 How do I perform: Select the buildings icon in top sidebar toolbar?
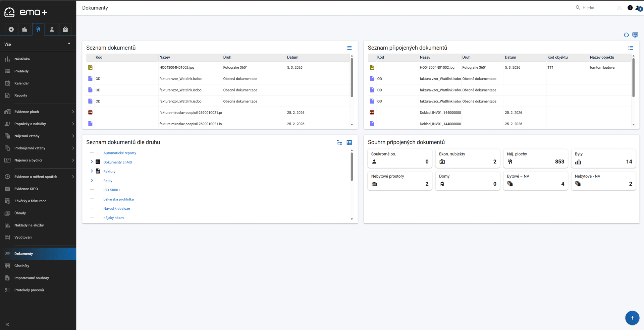click(25, 29)
